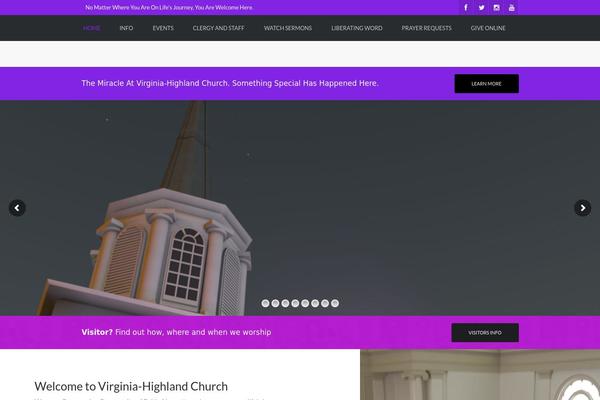
Task: Open the Info menu
Action: pos(126,28)
